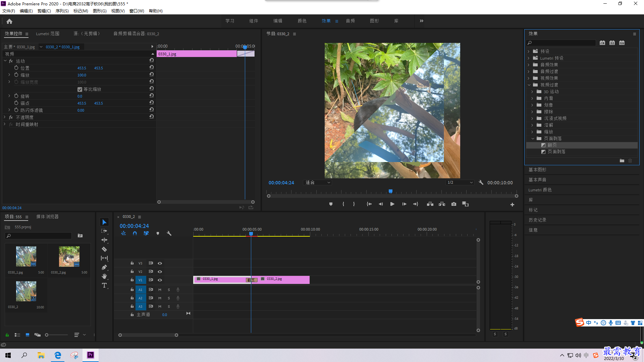Open the 序列(S) menu
Image resolution: width=644 pixels, height=362 pixels.
tap(62, 11)
